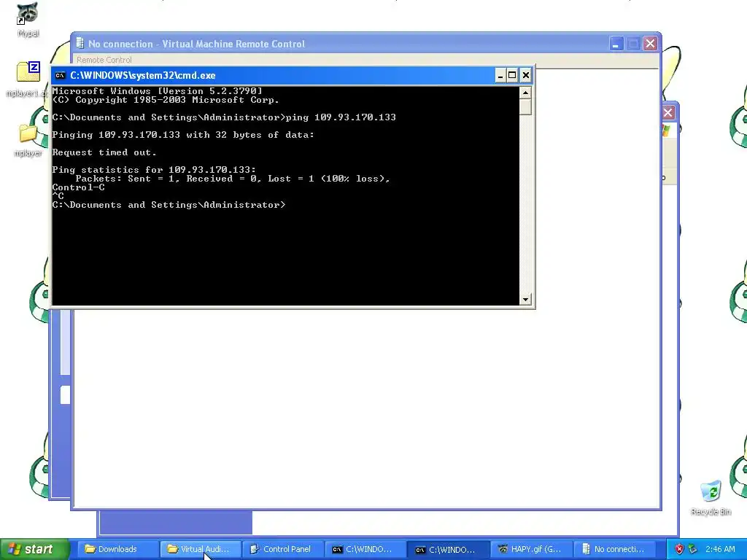Screen dimensions: 747x560
Task: Activate the first C:\WINDO... taskbar button
Action: 366,549
